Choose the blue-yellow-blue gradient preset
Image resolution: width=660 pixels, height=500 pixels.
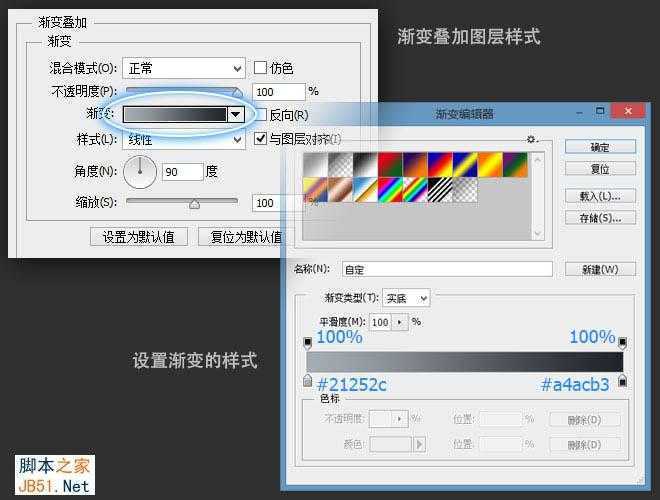[x=465, y=165]
